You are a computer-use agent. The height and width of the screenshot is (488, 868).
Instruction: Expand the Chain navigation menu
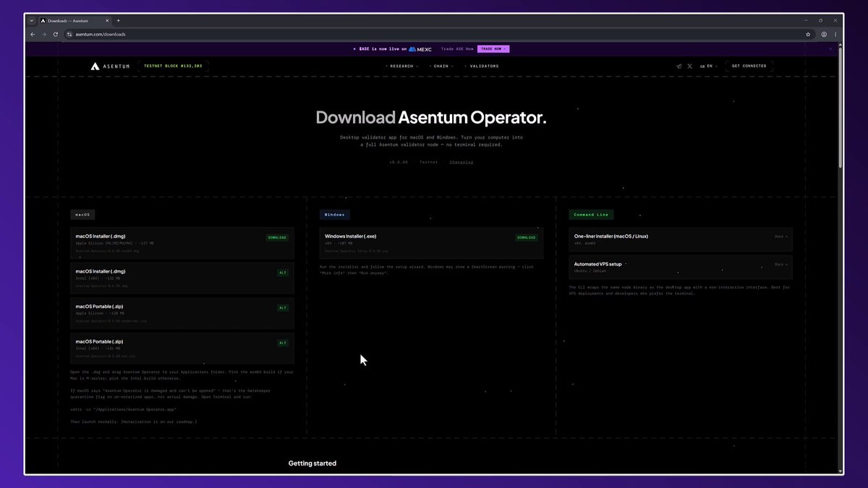pyautogui.click(x=442, y=66)
